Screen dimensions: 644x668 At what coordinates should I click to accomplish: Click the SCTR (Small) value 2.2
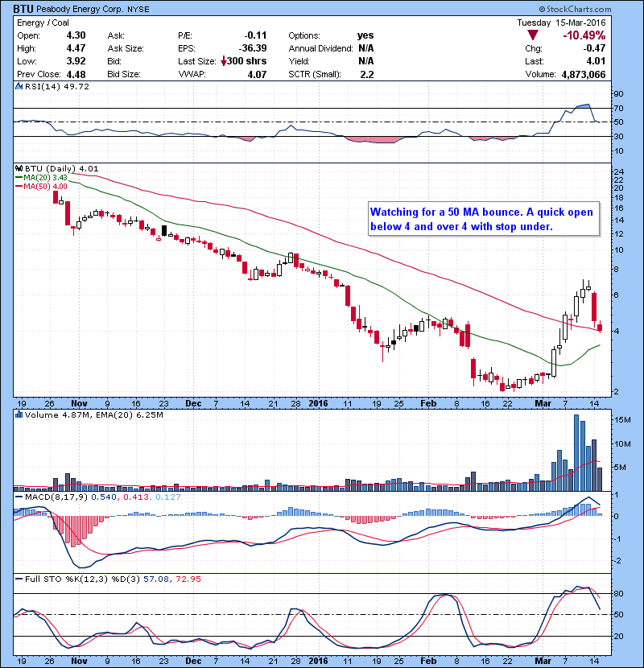[367, 75]
